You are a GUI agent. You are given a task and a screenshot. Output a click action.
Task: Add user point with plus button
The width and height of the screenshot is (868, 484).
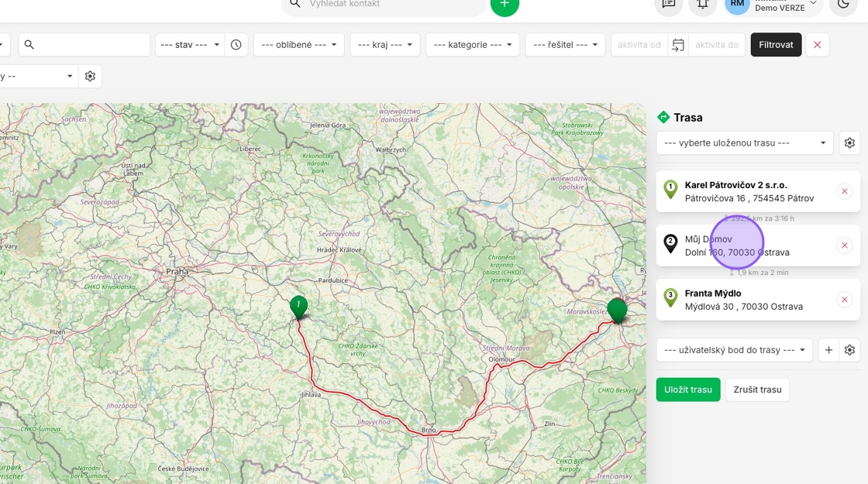tap(828, 349)
